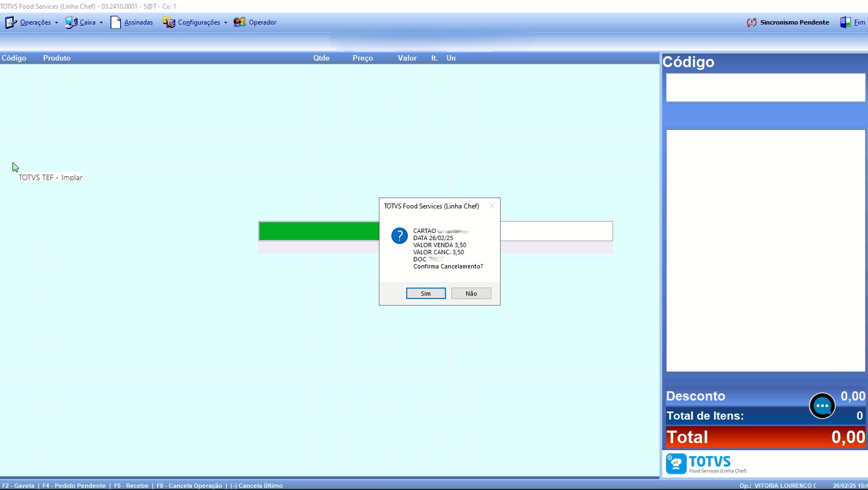Click the DATA 26/02/25 dialog line
The width and height of the screenshot is (868, 490).
pyautogui.click(x=433, y=238)
